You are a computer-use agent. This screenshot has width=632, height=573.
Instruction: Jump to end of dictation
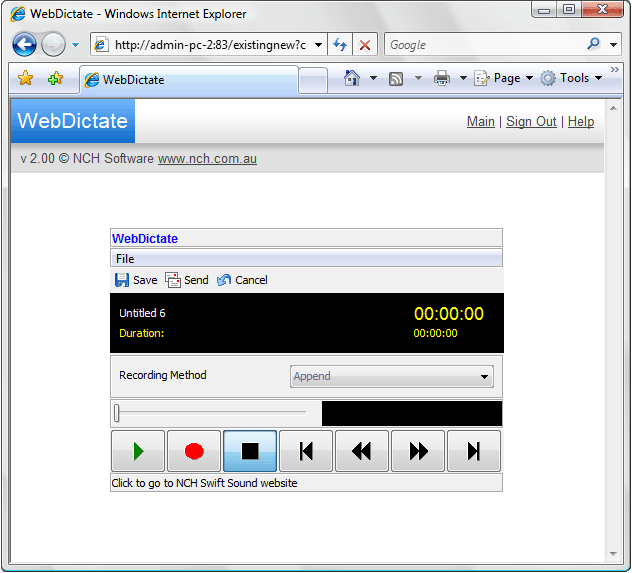[x=474, y=451]
